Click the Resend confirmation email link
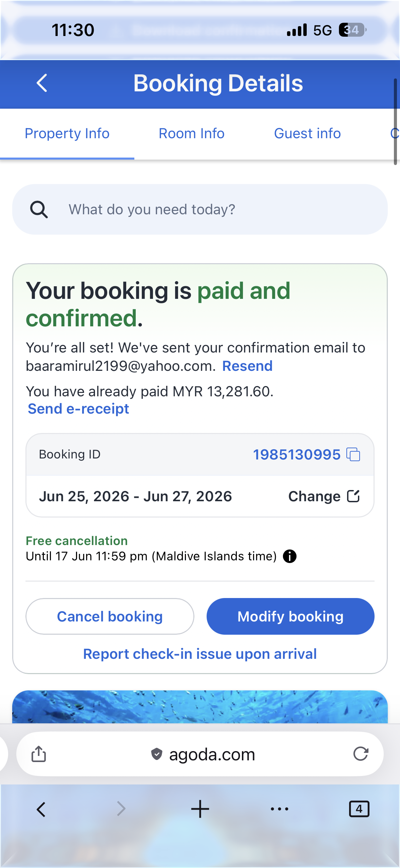 (x=247, y=366)
